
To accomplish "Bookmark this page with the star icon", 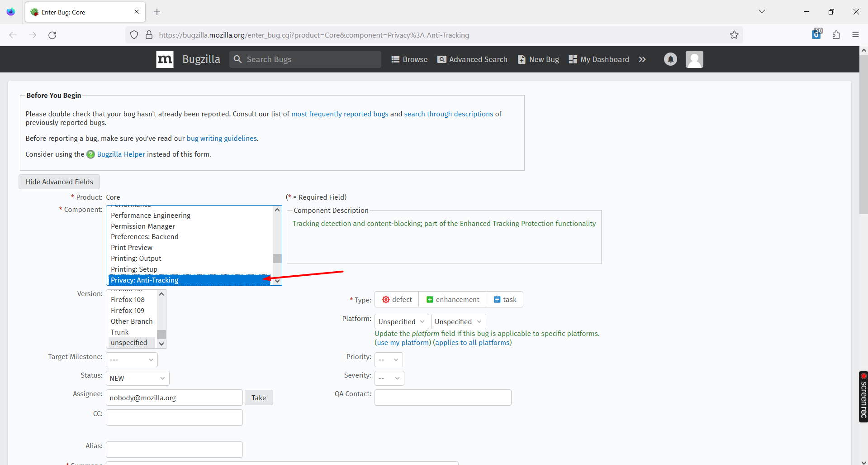I will coord(734,35).
